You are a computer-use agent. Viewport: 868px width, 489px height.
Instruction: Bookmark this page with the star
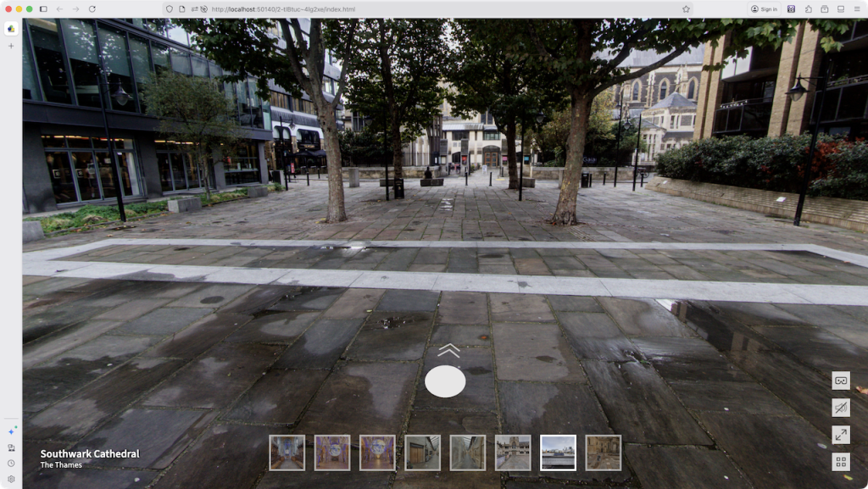coord(686,9)
